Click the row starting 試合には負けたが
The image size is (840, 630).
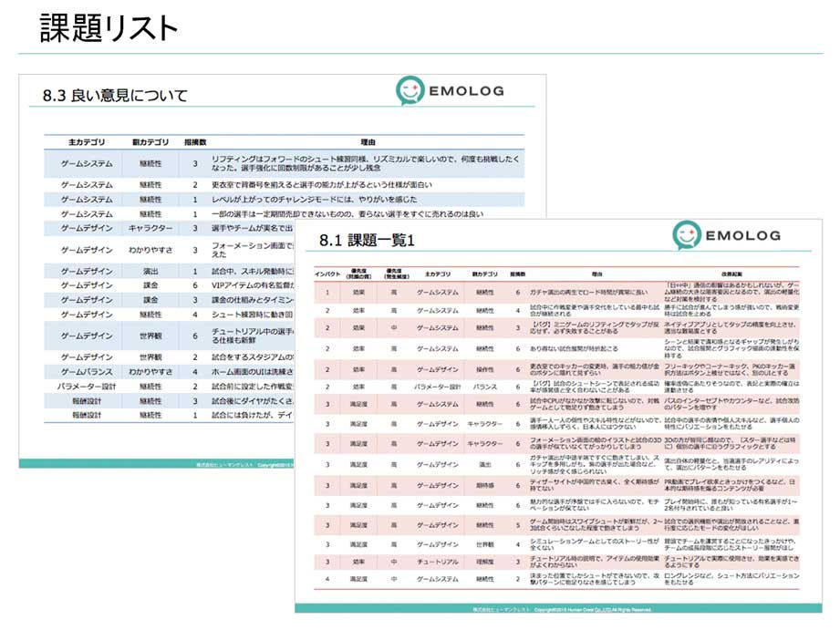(x=170, y=415)
